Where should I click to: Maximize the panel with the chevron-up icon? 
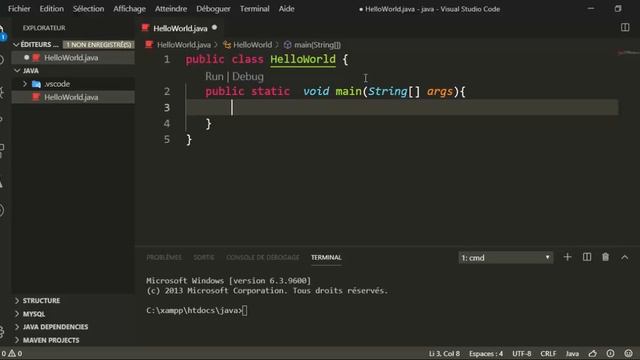[x=624, y=257]
